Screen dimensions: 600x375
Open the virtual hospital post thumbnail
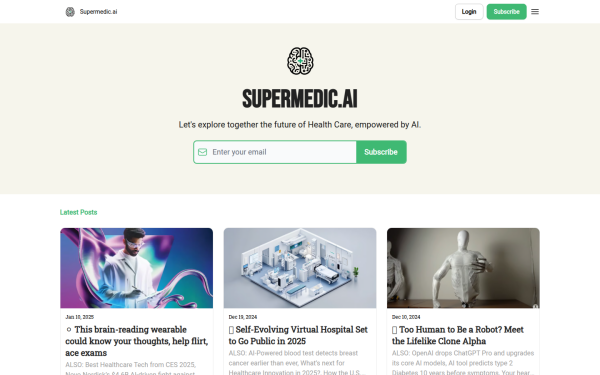[300, 268]
